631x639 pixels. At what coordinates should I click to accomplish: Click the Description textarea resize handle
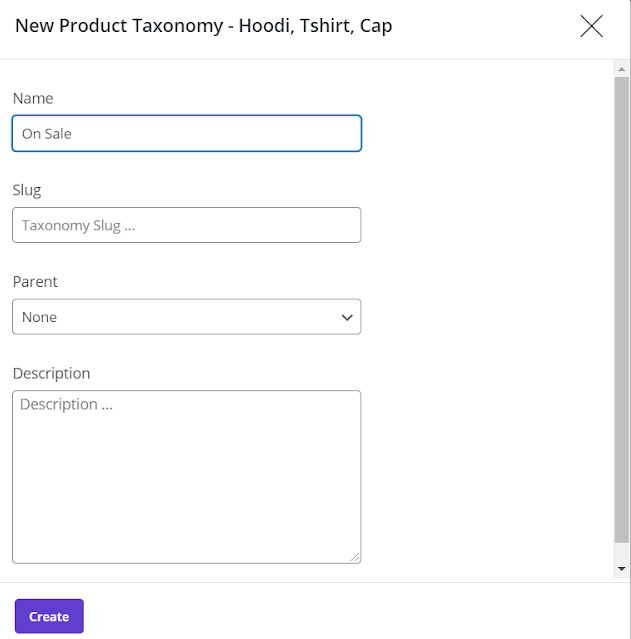click(x=355, y=557)
